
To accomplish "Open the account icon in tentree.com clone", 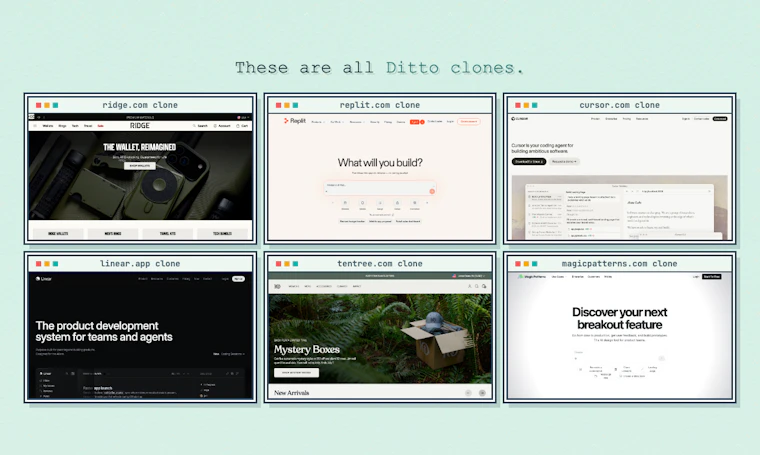I will click(x=470, y=286).
